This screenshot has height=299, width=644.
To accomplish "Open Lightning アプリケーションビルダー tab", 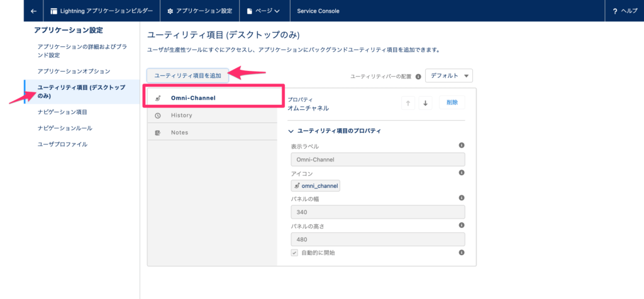I will pos(101,11).
